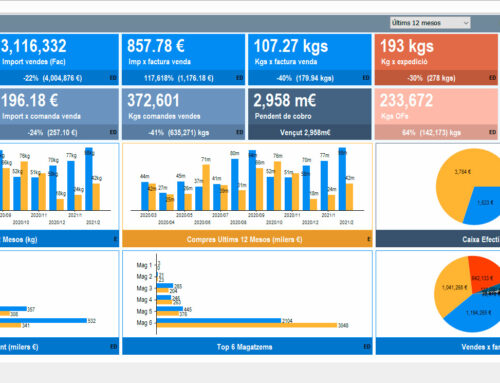Click the blue Mag 3 bar labeled 265
500x383 pixels.
165,286
